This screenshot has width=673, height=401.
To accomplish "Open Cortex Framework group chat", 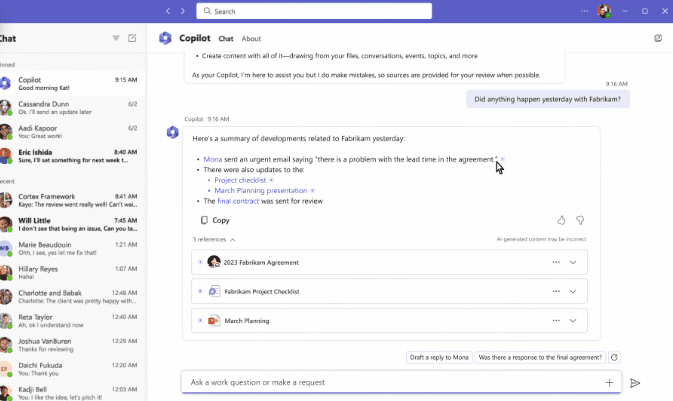I will pyautogui.click(x=72, y=200).
